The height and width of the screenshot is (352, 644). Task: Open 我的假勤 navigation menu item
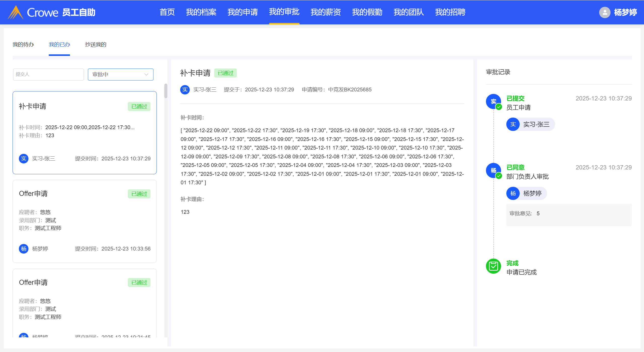click(x=367, y=12)
